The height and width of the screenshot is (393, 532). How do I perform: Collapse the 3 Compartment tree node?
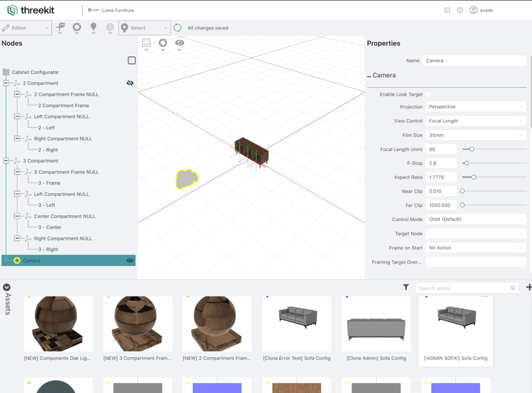[x=5, y=161]
